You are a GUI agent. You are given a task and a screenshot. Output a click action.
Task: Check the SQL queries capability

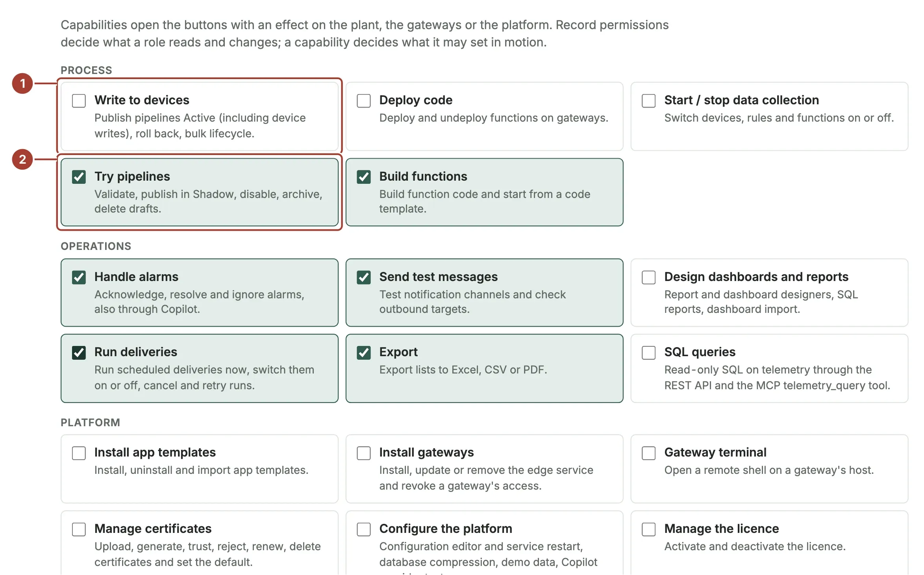coord(648,353)
